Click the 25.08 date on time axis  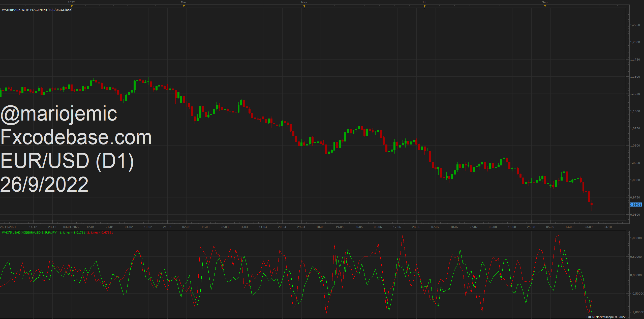tap(531, 227)
